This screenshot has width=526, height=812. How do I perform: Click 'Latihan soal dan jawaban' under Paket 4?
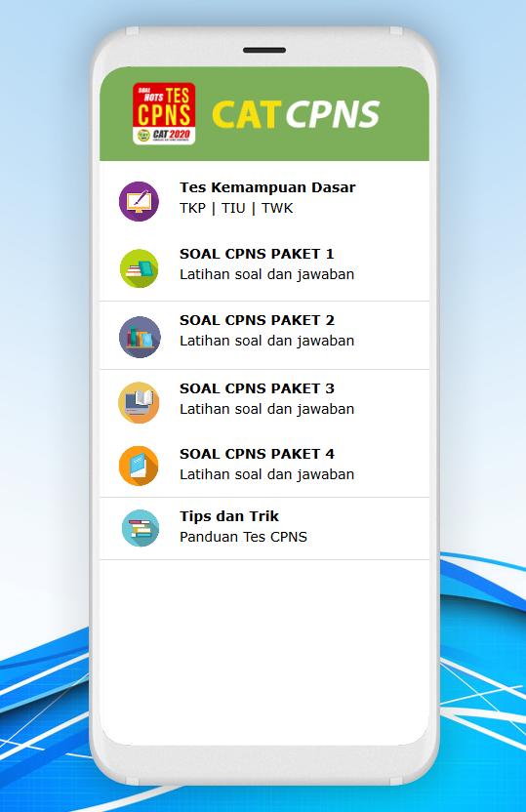point(266,474)
